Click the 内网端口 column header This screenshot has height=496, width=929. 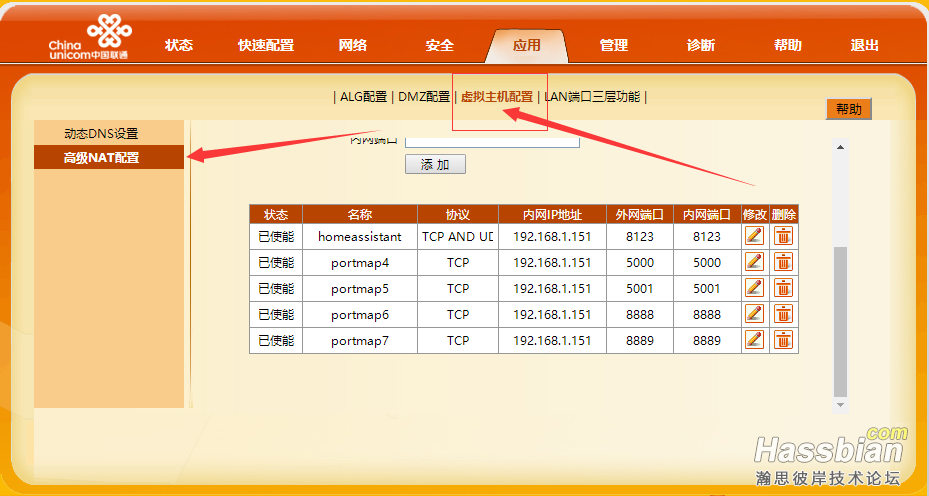[x=707, y=215]
